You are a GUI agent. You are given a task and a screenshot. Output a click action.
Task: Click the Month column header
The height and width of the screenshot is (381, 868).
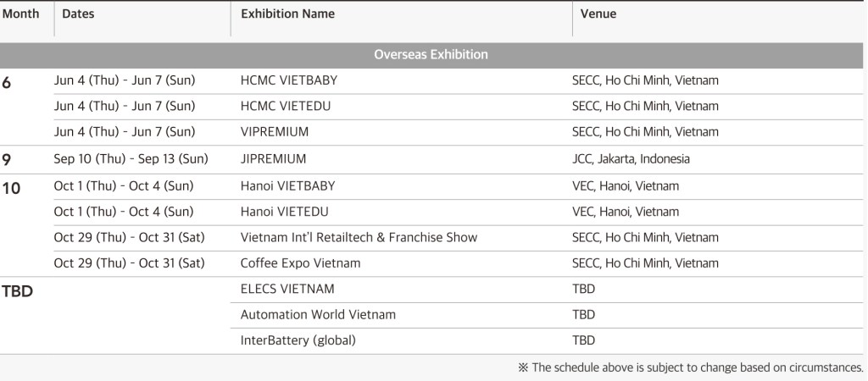[20, 14]
